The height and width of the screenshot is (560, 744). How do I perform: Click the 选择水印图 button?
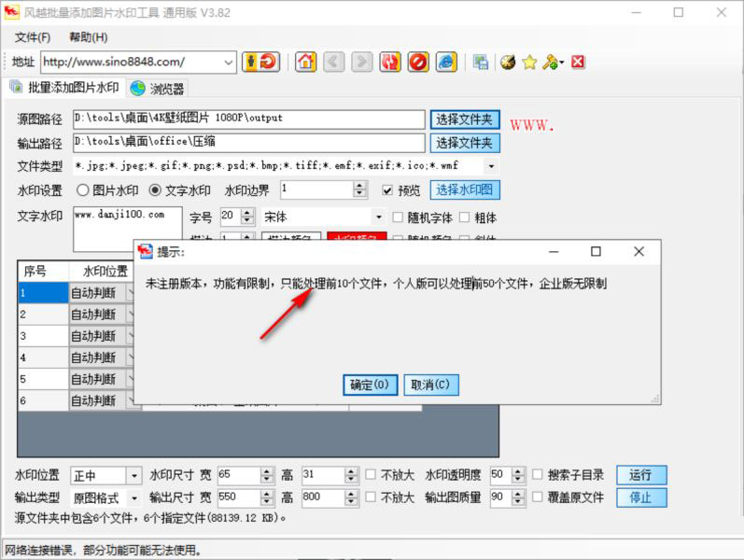(x=465, y=190)
